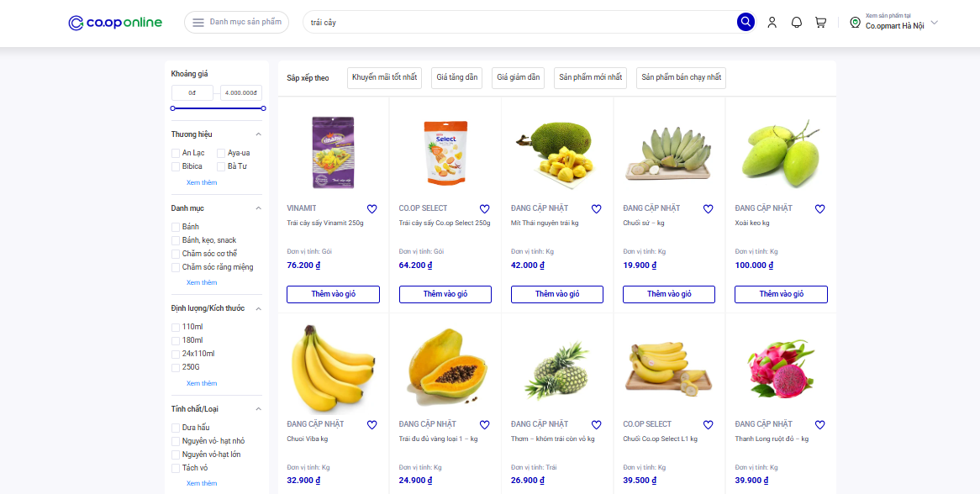Tick the Bánh category checkbox
This screenshot has height=494, width=980.
pyautogui.click(x=176, y=227)
